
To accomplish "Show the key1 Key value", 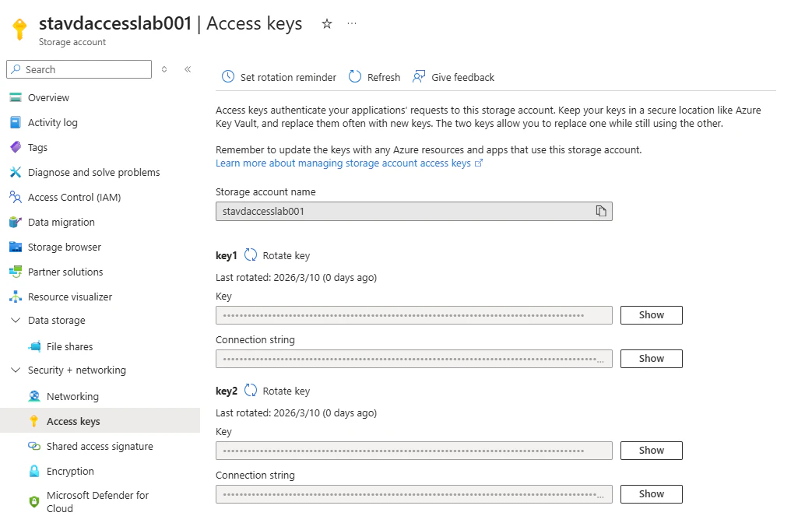I will pos(651,315).
